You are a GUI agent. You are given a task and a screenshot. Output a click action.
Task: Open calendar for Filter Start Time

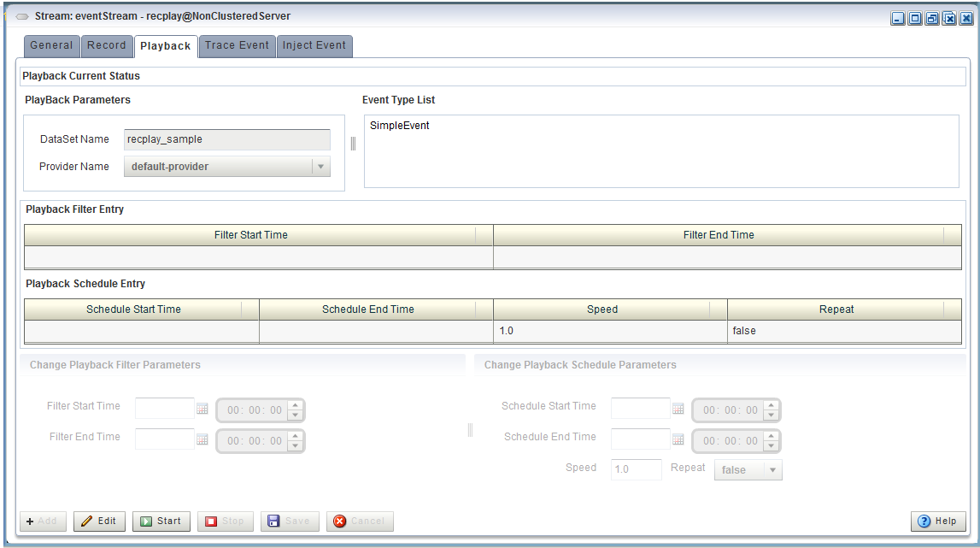[x=202, y=410]
